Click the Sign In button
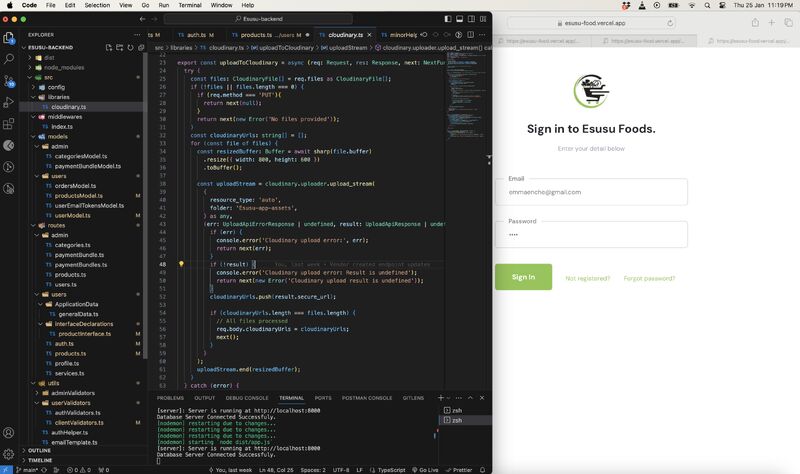 pos(523,277)
